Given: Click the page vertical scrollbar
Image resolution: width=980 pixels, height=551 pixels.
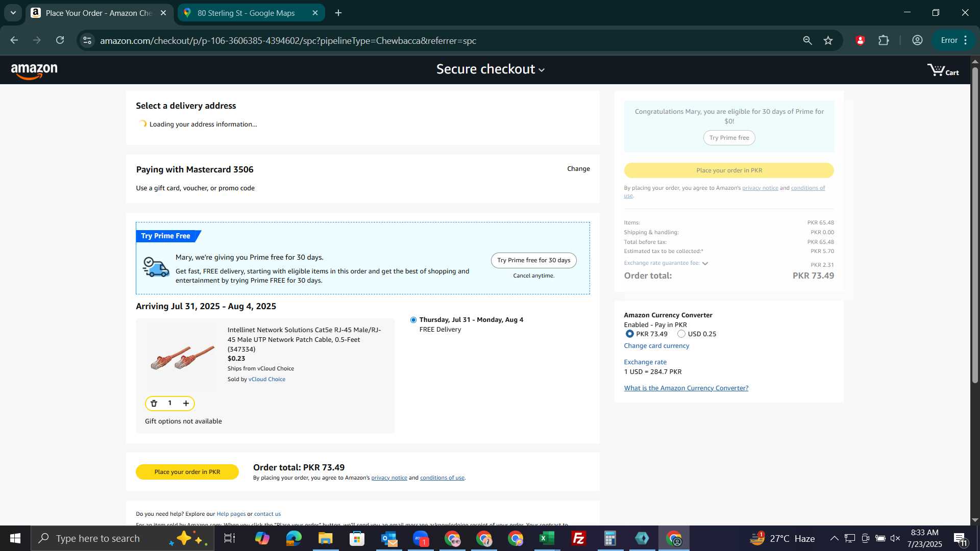Looking at the screenshot, I should click(974, 224).
